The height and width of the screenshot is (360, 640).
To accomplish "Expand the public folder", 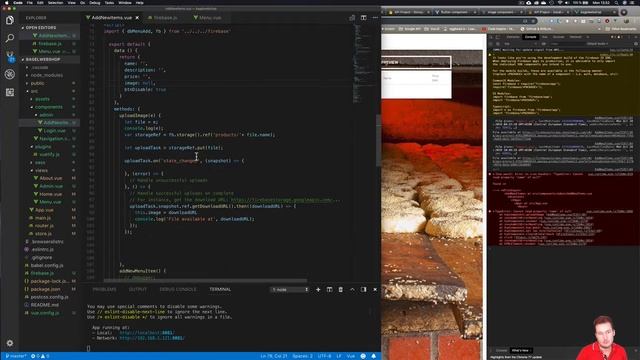I will pos(38,83).
